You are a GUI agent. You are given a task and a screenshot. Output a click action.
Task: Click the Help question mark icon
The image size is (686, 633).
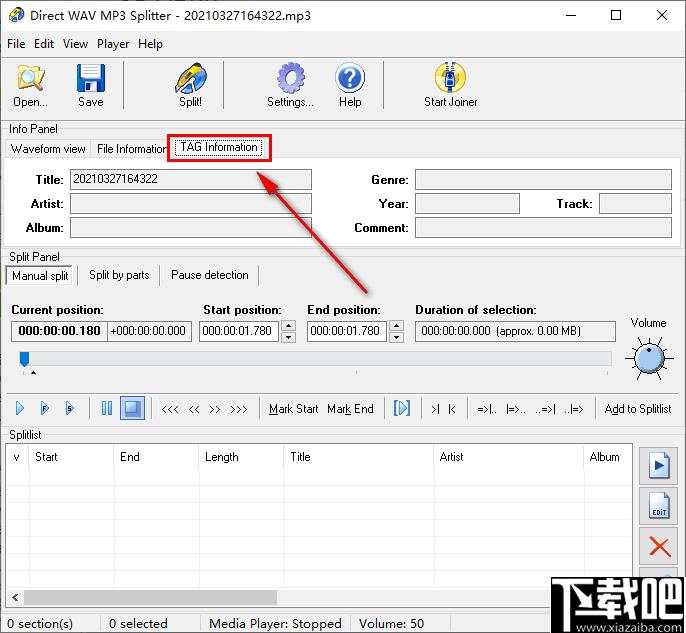click(350, 86)
